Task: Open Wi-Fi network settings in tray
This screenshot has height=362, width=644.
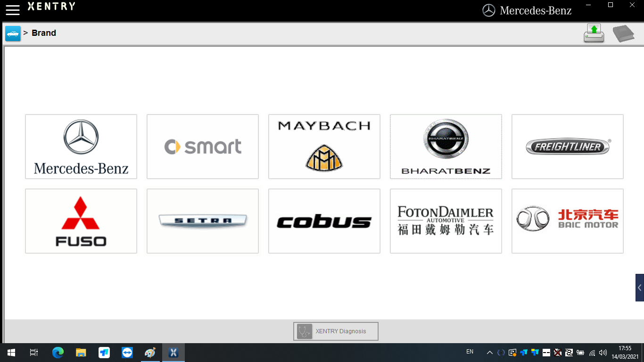Action: point(592,353)
